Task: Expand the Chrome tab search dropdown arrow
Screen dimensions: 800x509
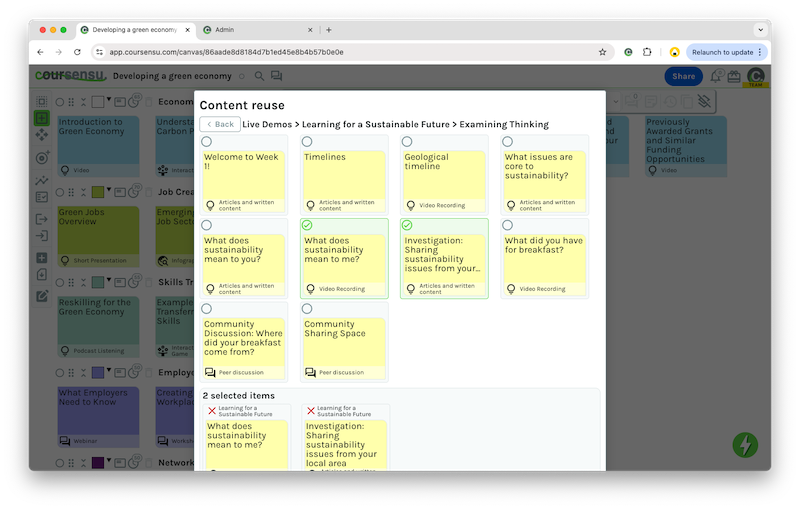Action: tap(760, 30)
